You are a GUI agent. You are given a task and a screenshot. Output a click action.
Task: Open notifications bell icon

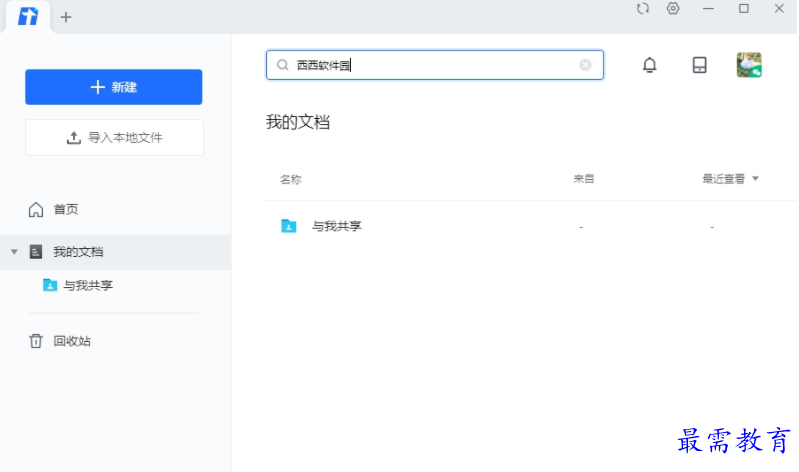pos(649,65)
